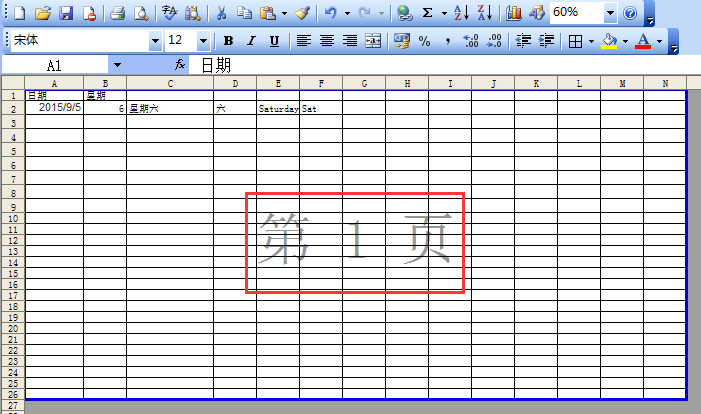
Task: Toggle Underline formatting
Action: [274, 41]
